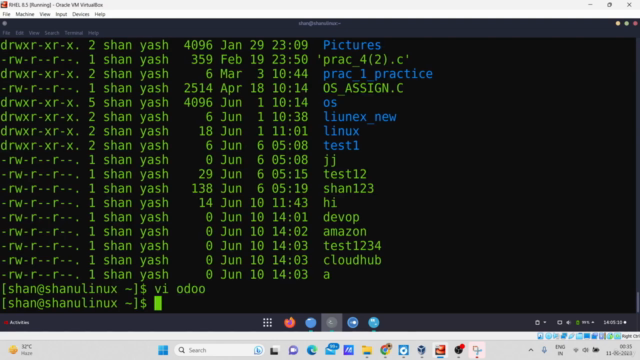640x360 pixels.
Task: Click the 'prac_4(2).c' file name
Action: point(363,60)
